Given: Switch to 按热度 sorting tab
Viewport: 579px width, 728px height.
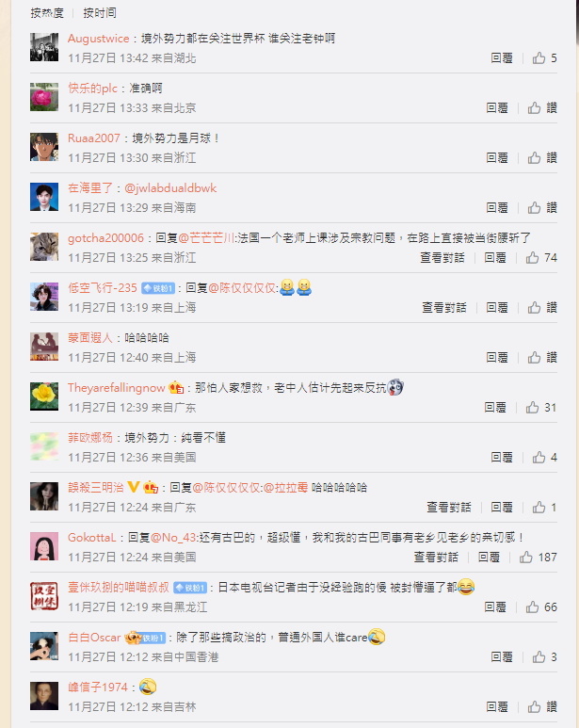Looking at the screenshot, I should pos(47,13).
